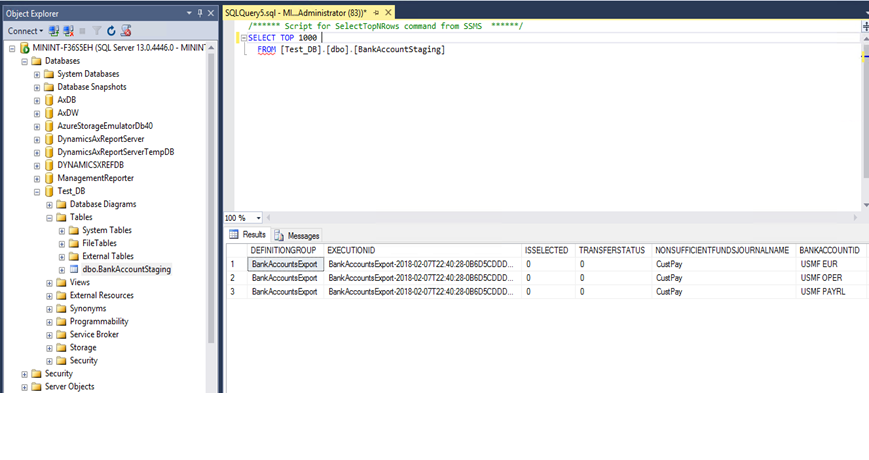Select row header 3 in results grid

click(x=236, y=292)
